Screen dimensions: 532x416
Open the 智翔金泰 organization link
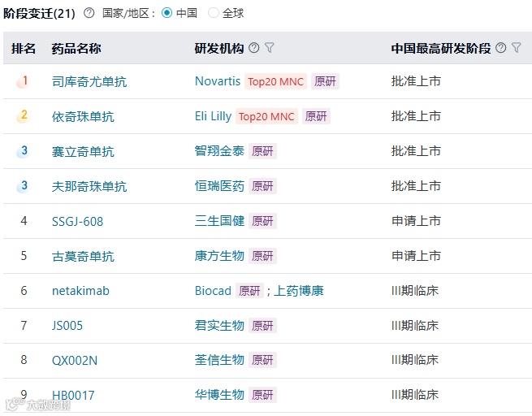[219, 151]
